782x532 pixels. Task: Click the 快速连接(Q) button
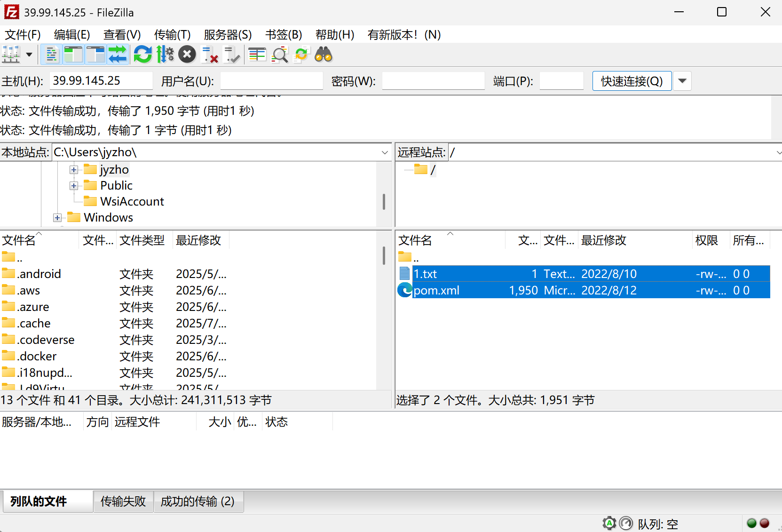632,81
